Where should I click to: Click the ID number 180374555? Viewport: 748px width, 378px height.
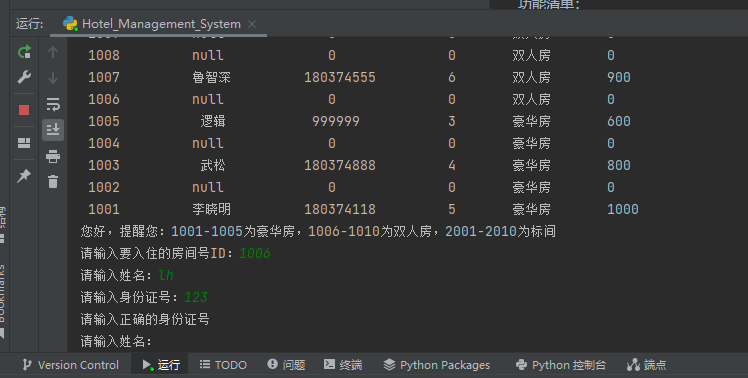340,77
